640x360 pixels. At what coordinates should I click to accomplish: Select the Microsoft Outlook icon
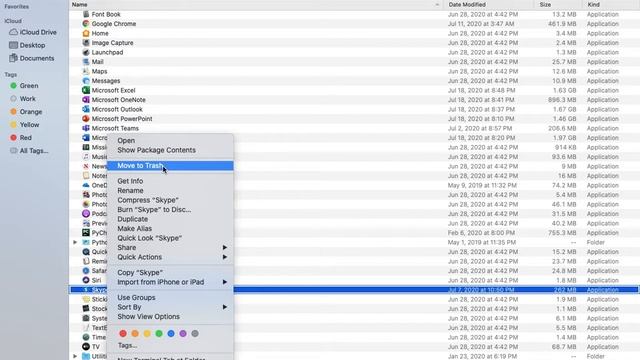[x=86, y=109]
